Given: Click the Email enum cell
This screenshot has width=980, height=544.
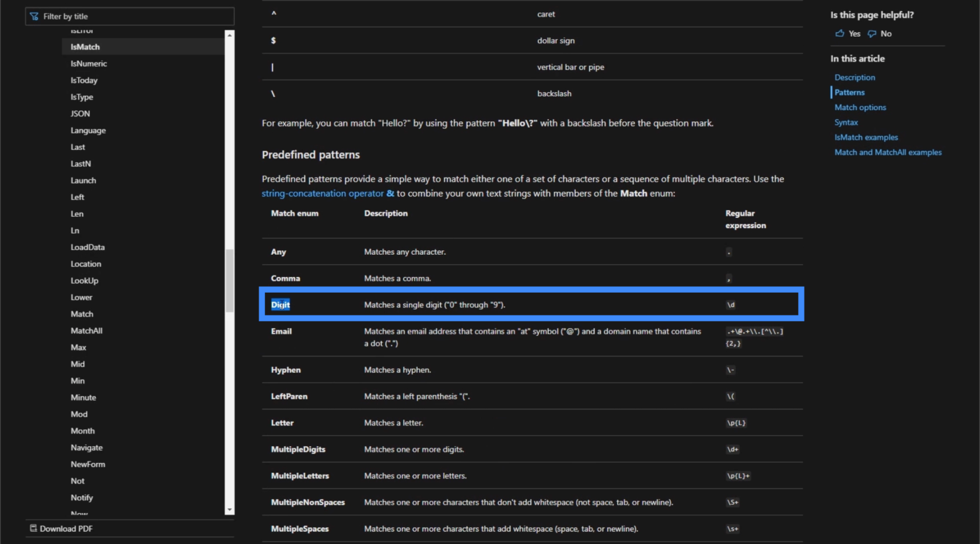Looking at the screenshot, I should point(281,331).
